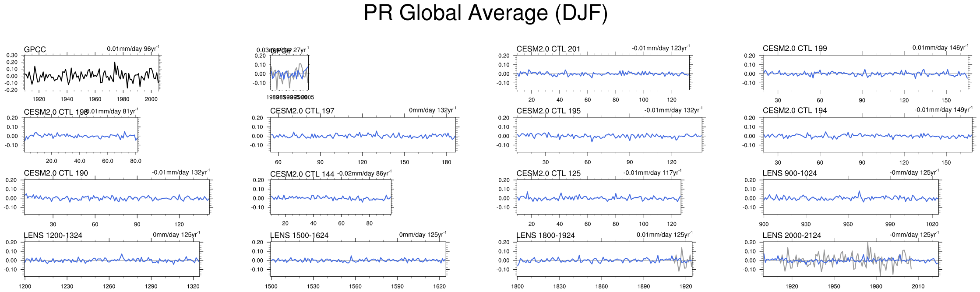Open the GPCC time series plot
Screen dimensions: 980x292
[x=92, y=73]
